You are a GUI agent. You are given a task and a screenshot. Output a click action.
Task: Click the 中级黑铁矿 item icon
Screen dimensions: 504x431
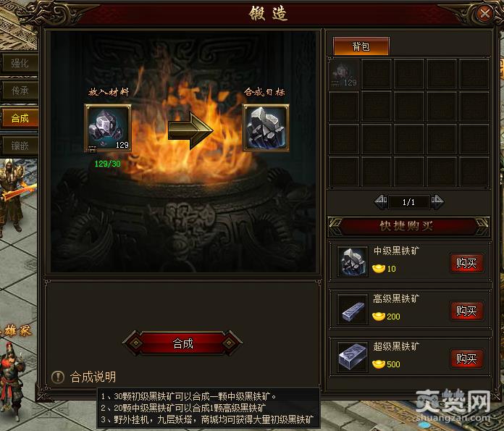point(352,261)
